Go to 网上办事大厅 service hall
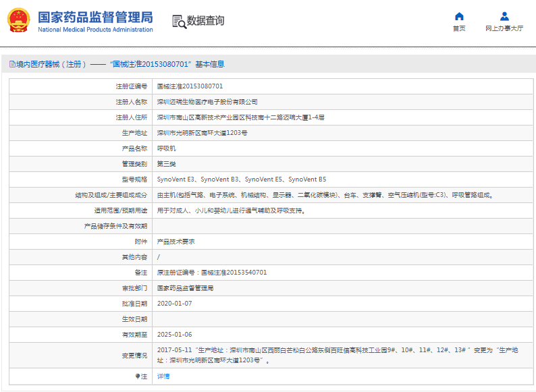 (504, 29)
